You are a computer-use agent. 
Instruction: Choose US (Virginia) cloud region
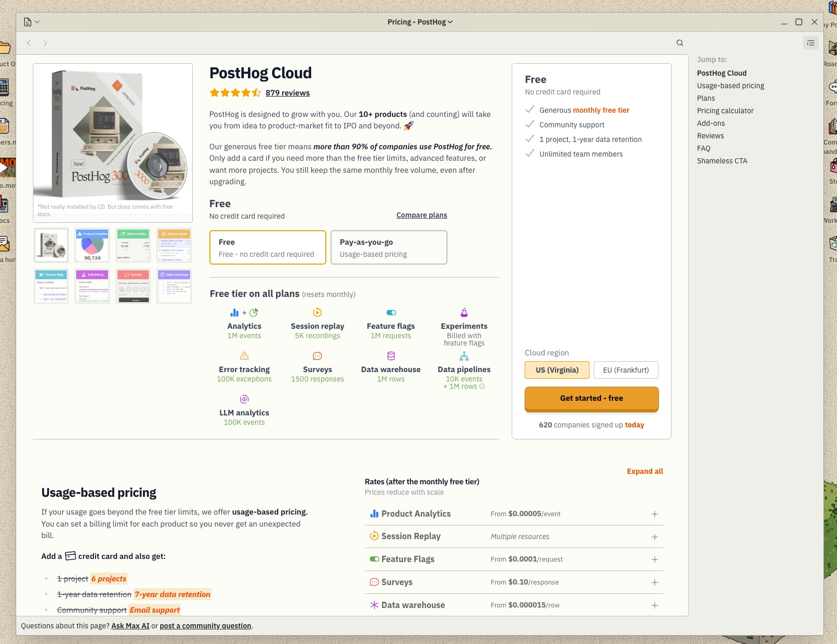pyautogui.click(x=557, y=370)
